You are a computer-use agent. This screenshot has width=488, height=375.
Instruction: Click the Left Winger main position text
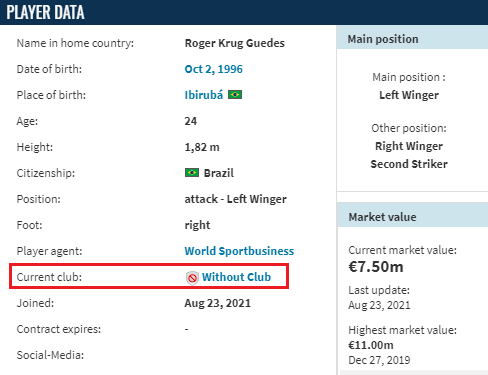click(x=409, y=95)
